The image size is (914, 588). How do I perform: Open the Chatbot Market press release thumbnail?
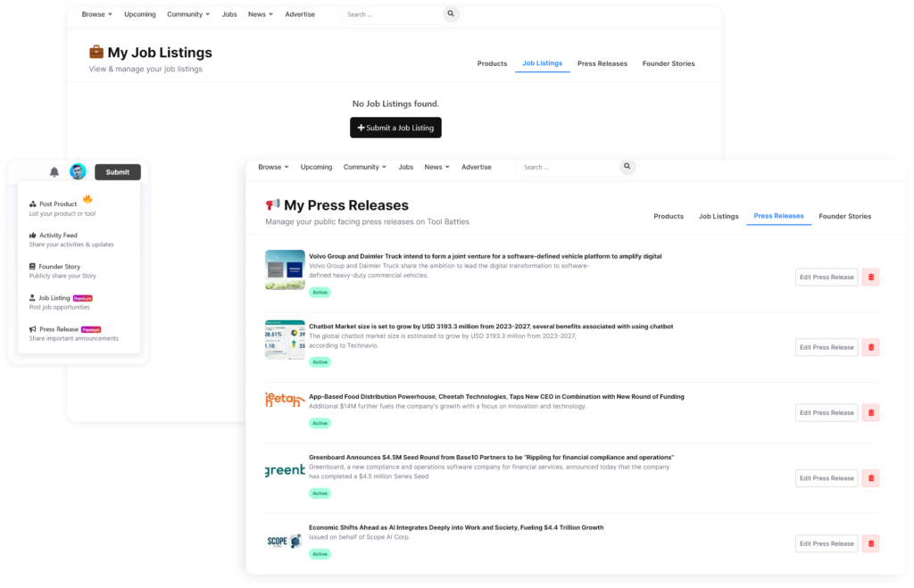coord(285,340)
